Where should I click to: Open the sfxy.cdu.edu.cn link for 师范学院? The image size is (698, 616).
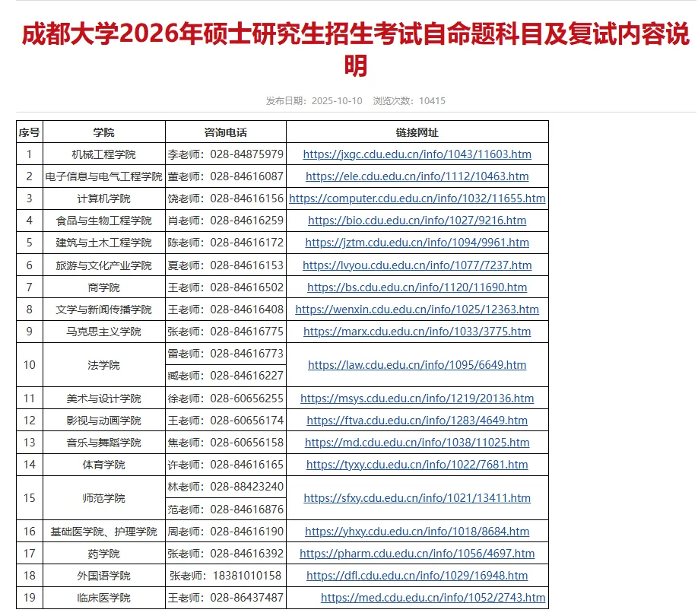[417, 498]
